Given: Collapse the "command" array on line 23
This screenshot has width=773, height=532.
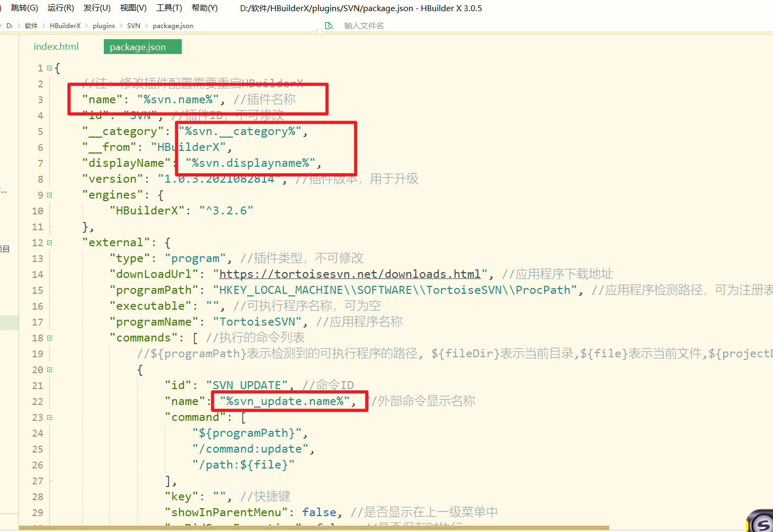Looking at the screenshot, I should click(x=49, y=418).
